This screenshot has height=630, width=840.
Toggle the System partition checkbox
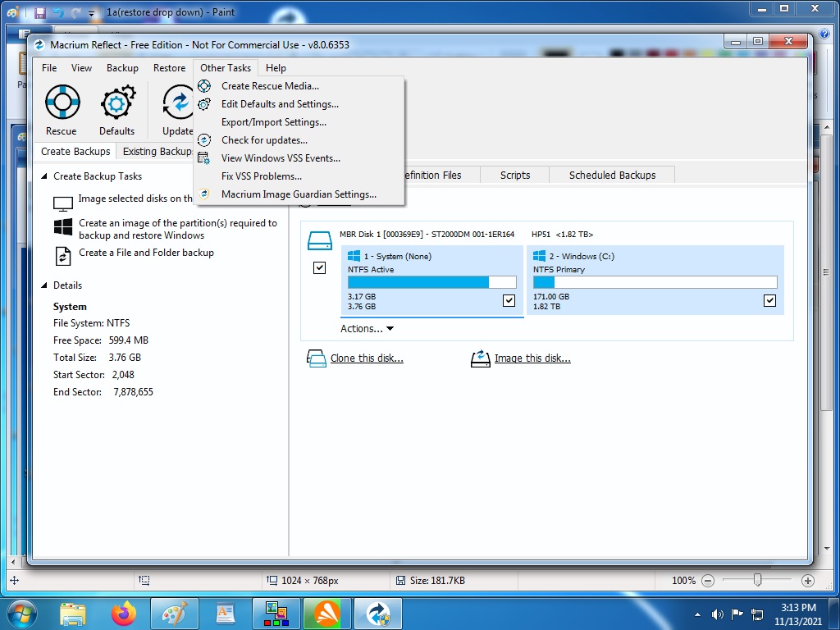(x=509, y=300)
